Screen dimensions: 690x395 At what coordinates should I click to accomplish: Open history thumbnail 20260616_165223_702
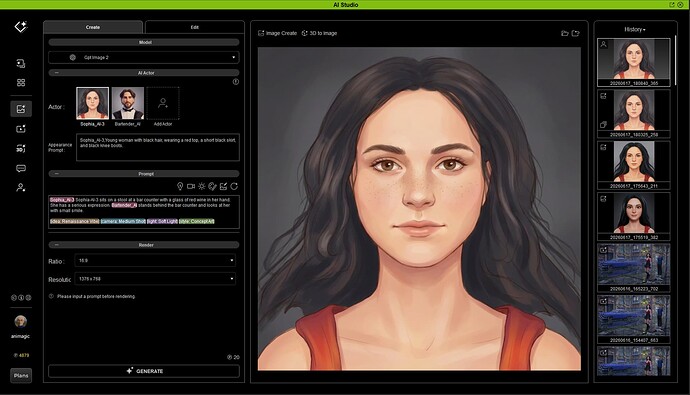point(634,268)
